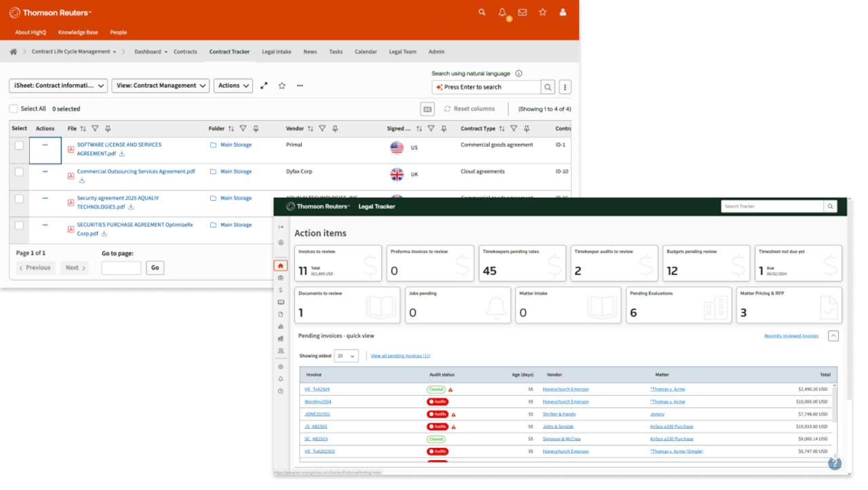Open the Knowledge Base menu item

click(x=78, y=32)
